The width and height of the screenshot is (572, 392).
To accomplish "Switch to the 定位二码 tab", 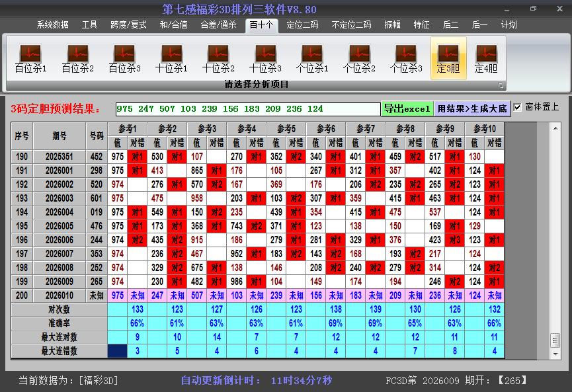I will pos(302,25).
